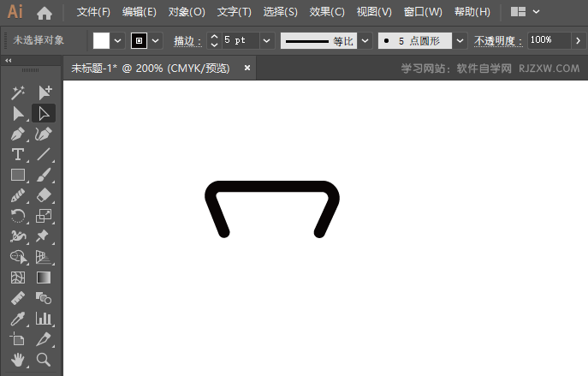Open the arrange documents layout switcher

coord(525,12)
